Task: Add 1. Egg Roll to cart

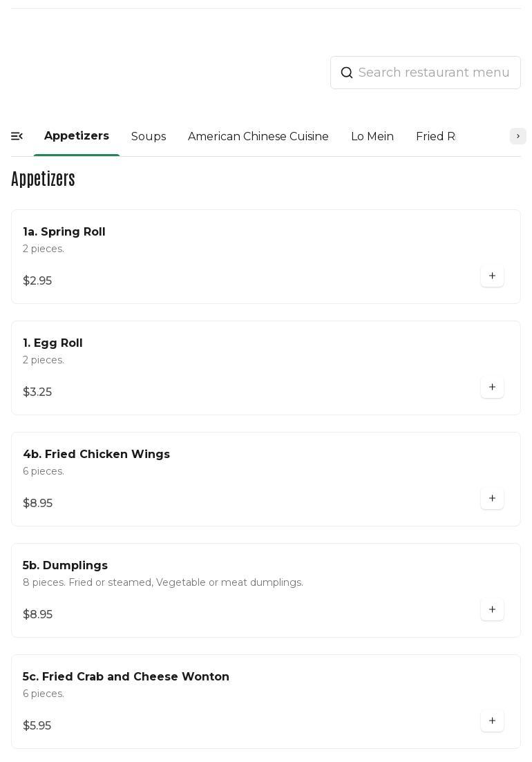Action: pyautogui.click(x=492, y=388)
